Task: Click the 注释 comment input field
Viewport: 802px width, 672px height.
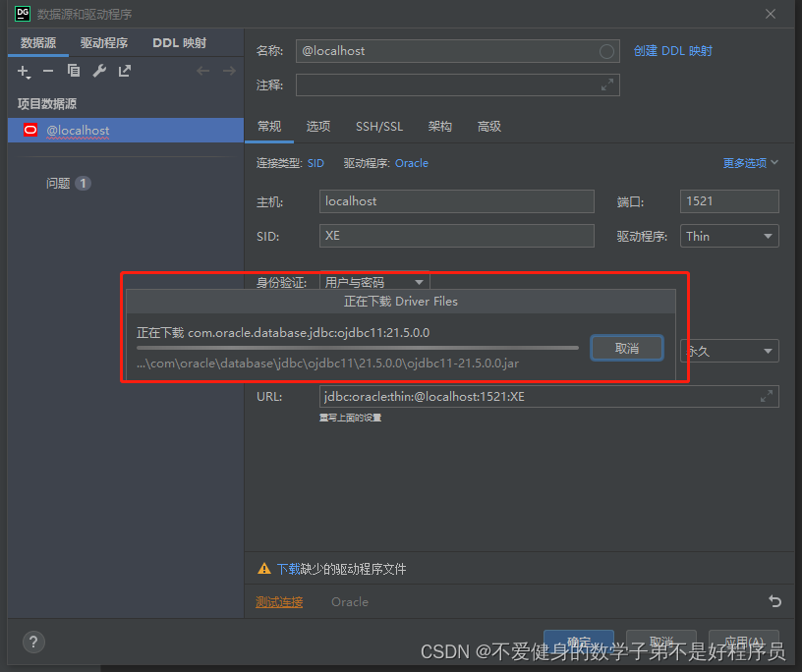Action: 457,84
